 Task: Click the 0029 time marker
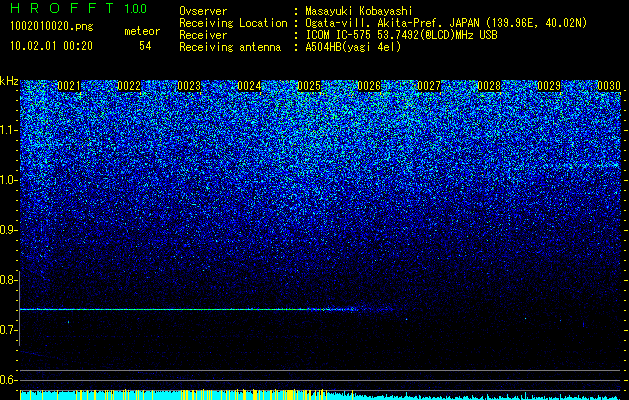click(x=549, y=86)
